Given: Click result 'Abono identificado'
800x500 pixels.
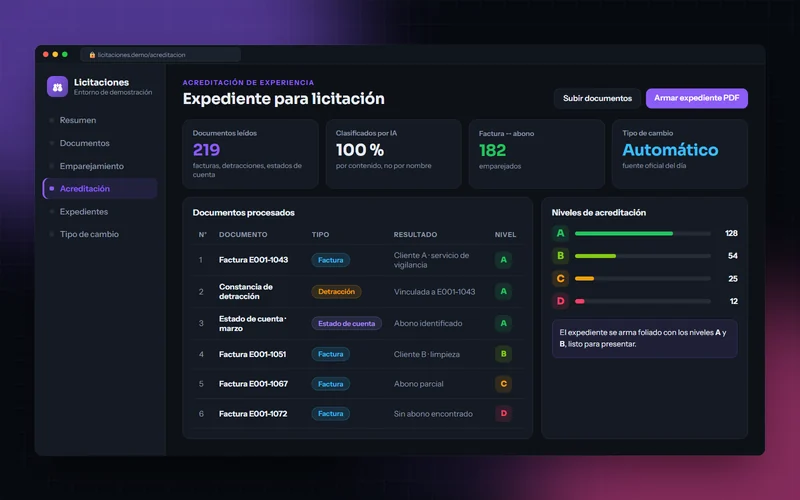Looking at the screenshot, I should point(428,323).
